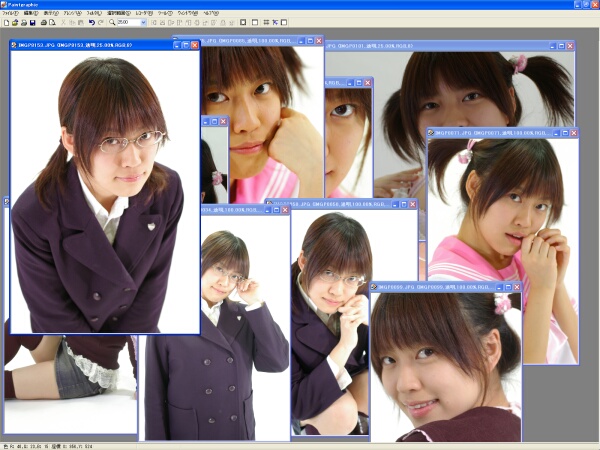The height and width of the screenshot is (450, 600).
Task: Maximize the IMGP0153.JPG image window
Action: [186, 45]
